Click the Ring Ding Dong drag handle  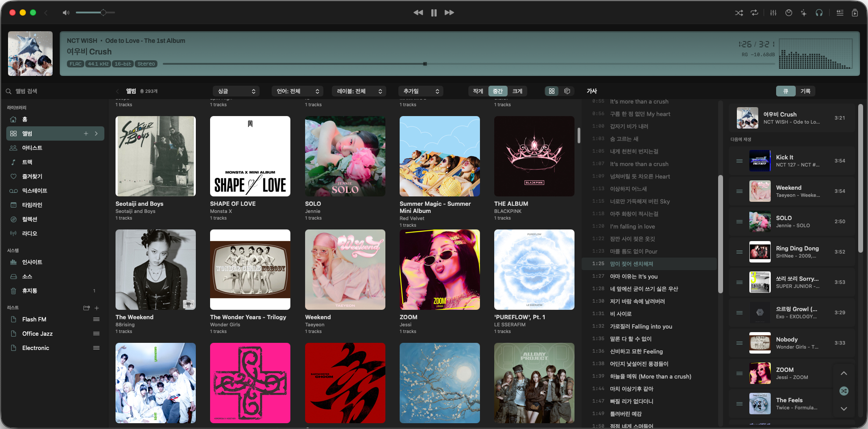(740, 252)
